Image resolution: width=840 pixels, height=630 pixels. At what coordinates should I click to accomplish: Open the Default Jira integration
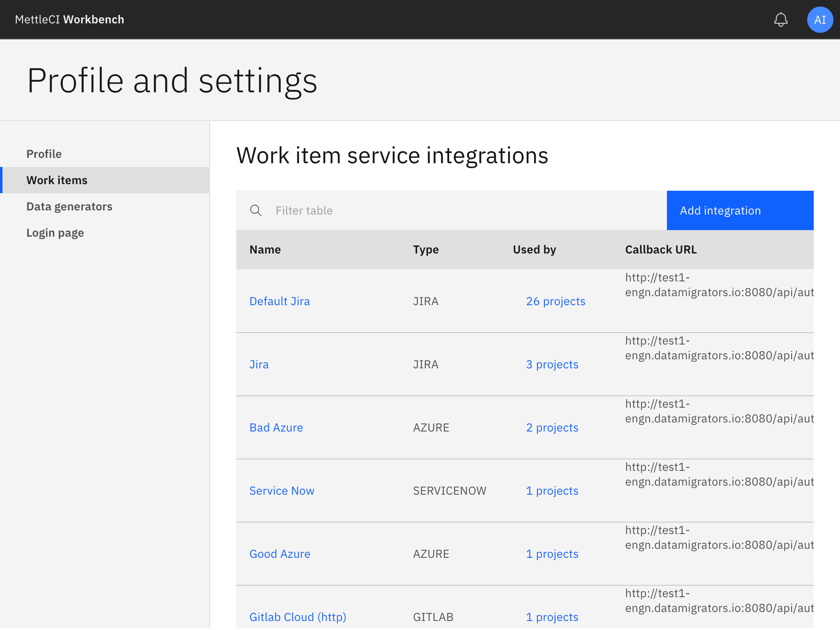click(279, 301)
